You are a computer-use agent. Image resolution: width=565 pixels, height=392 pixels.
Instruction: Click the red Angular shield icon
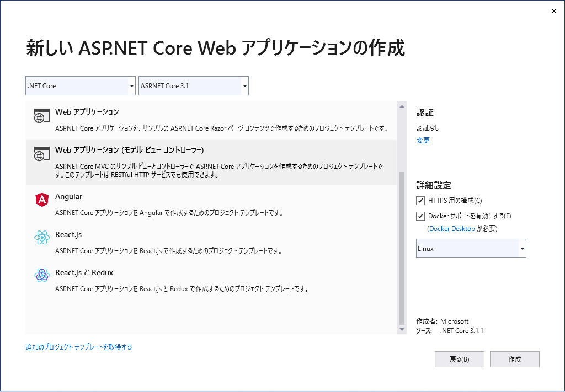pos(42,200)
